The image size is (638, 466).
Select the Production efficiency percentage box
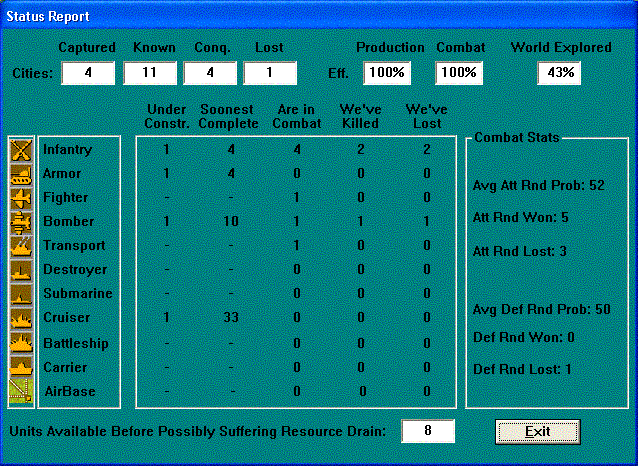point(387,73)
